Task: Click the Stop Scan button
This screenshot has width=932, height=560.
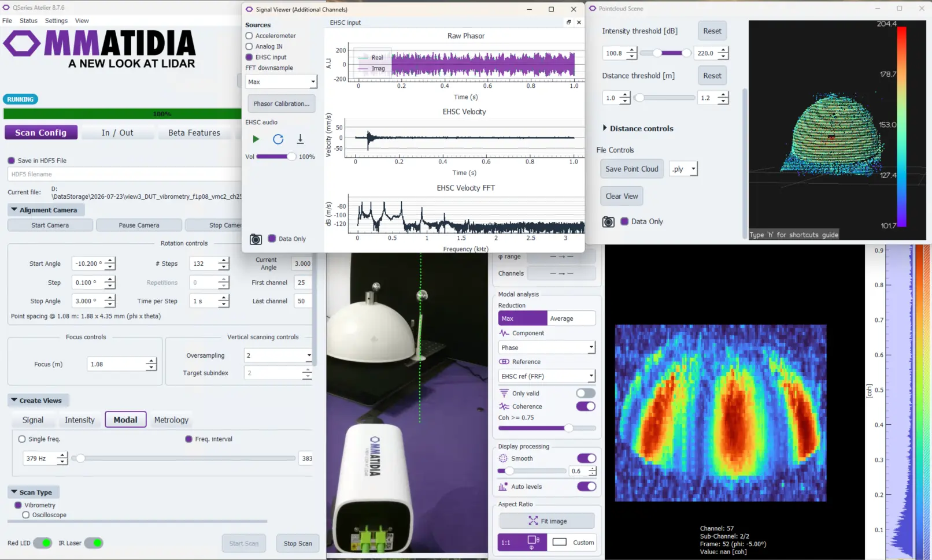Action: pyautogui.click(x=298, y=543)
